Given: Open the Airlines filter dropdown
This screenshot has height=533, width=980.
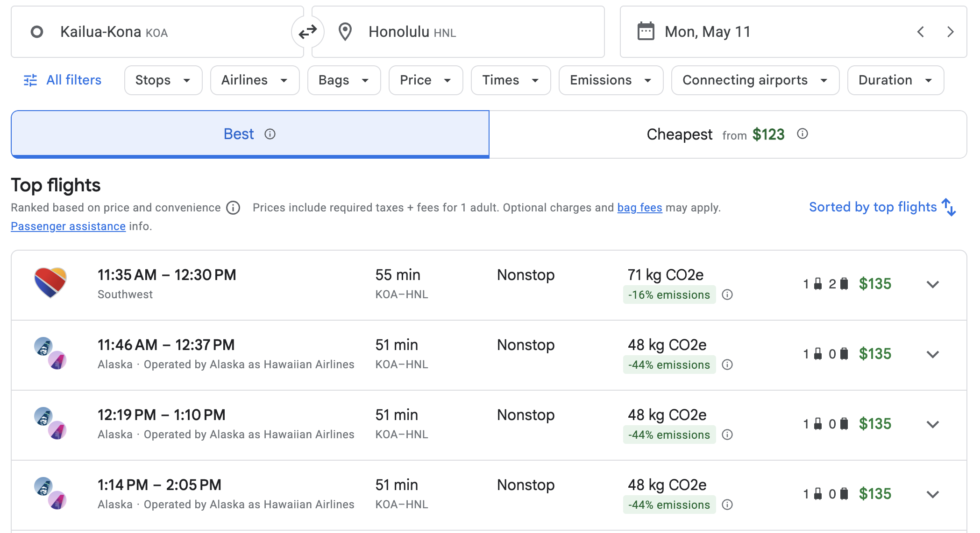Looking at the screenshot, I should click(255, 80).
